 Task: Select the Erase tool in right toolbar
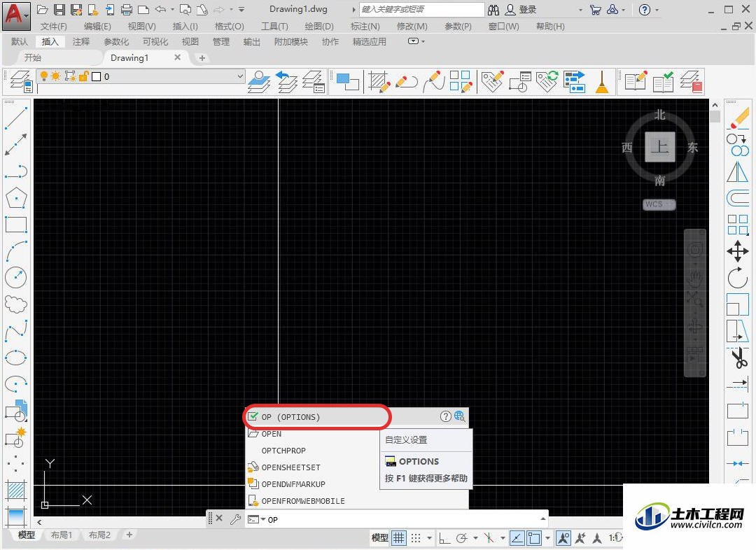click(x=738, y=118)
